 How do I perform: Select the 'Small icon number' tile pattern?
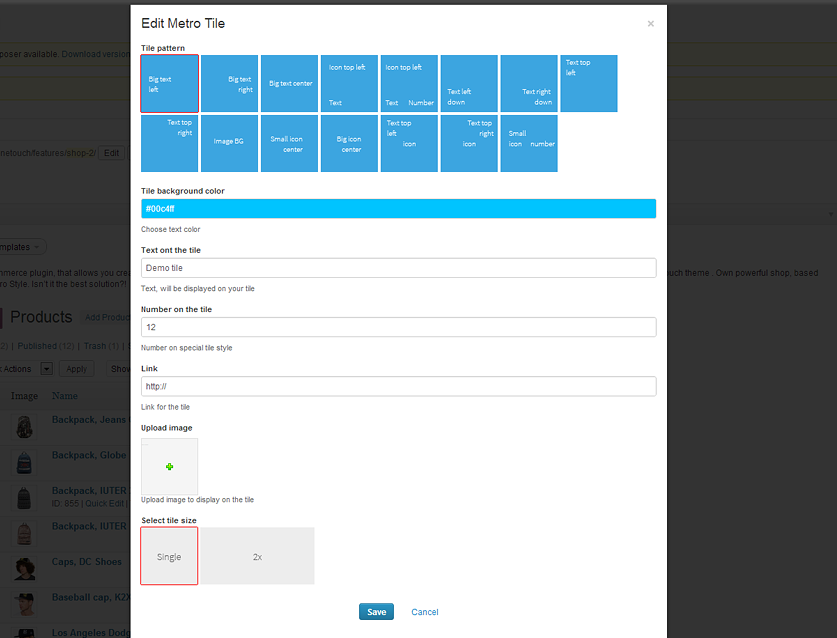[529, 143]
